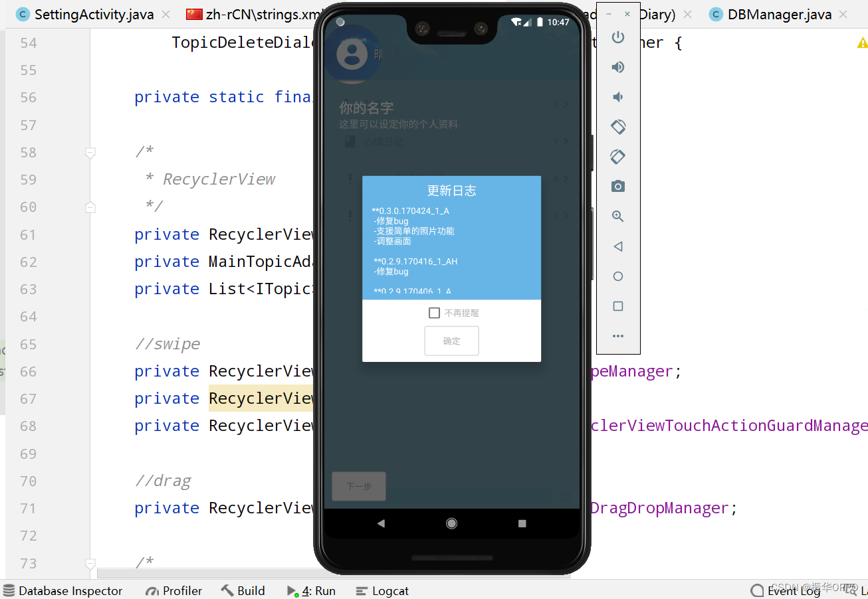The height and width of the screenshot is (599, 868).
Task: Rotate emulator left
Action: [618, 126]
